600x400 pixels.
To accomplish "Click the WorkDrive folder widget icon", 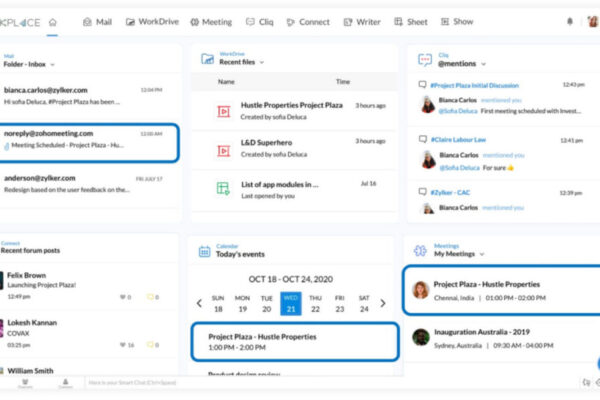I will pyautogui.click(x=207, y=59).
